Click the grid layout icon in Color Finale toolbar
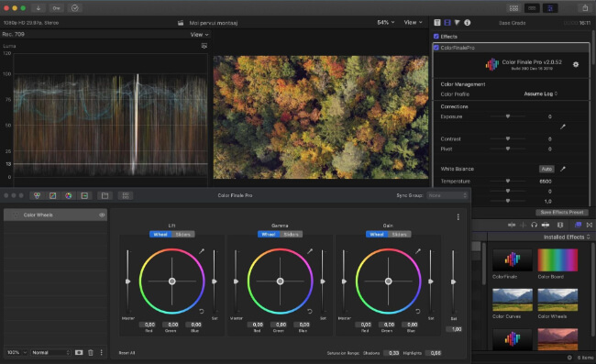Viewport: 596px width, 364px height. pos(126,195)
